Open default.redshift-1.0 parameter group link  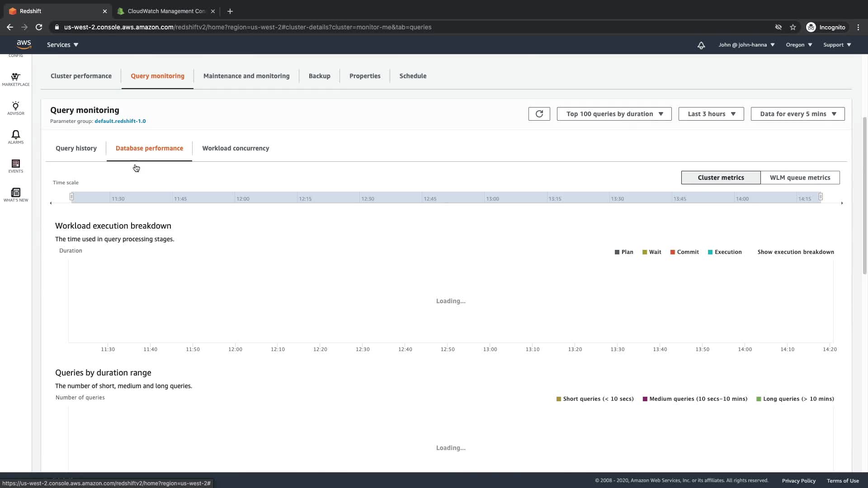[x=120, y=121]
